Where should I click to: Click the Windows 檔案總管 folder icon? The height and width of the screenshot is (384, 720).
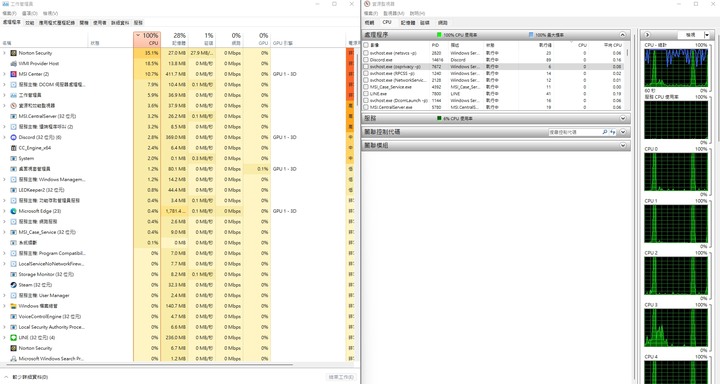click(x=13, y=306)
